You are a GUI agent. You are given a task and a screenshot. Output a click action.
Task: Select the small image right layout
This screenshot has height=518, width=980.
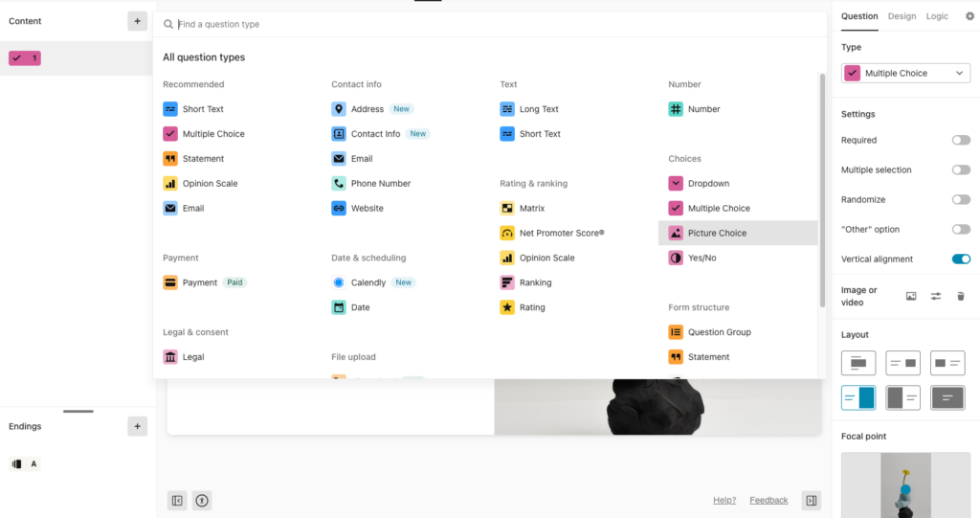903,363
